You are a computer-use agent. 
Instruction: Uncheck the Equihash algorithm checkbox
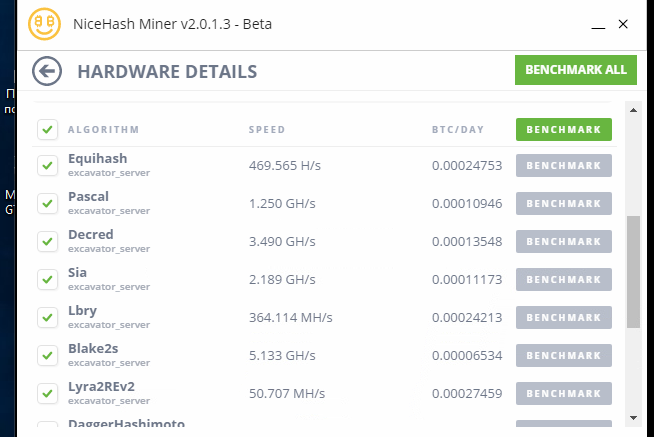click(47, 165)
